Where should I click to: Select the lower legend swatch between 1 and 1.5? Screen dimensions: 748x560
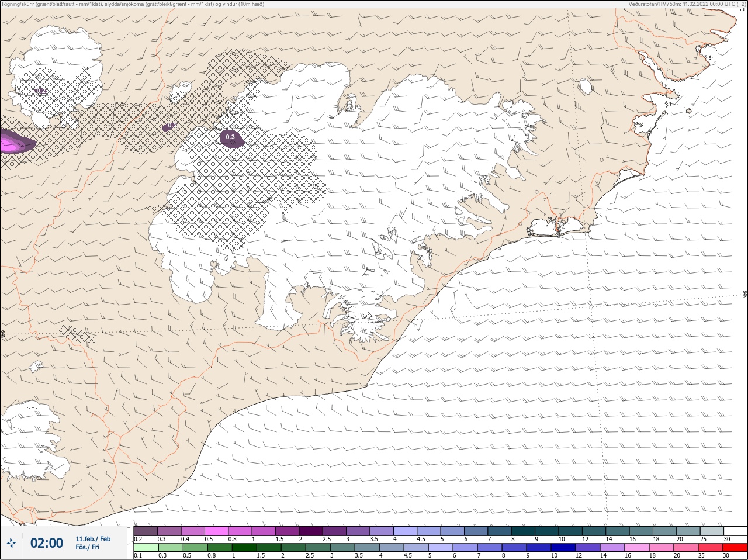(x=244, y=548)
